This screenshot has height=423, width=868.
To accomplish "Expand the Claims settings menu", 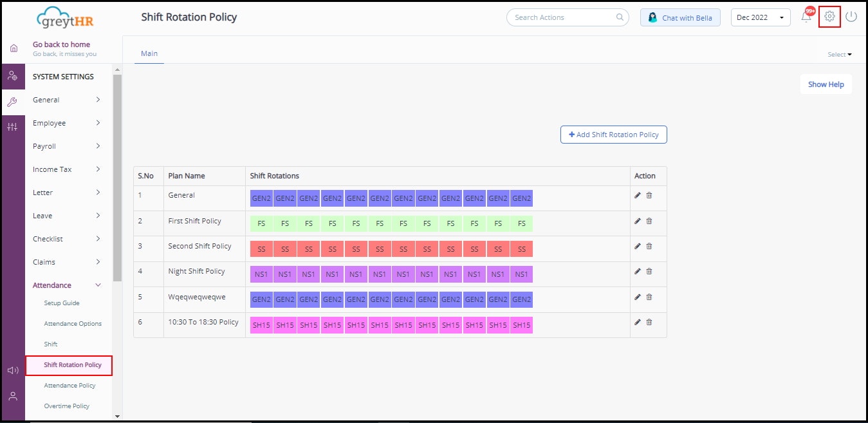I will (x=67, y=262).
